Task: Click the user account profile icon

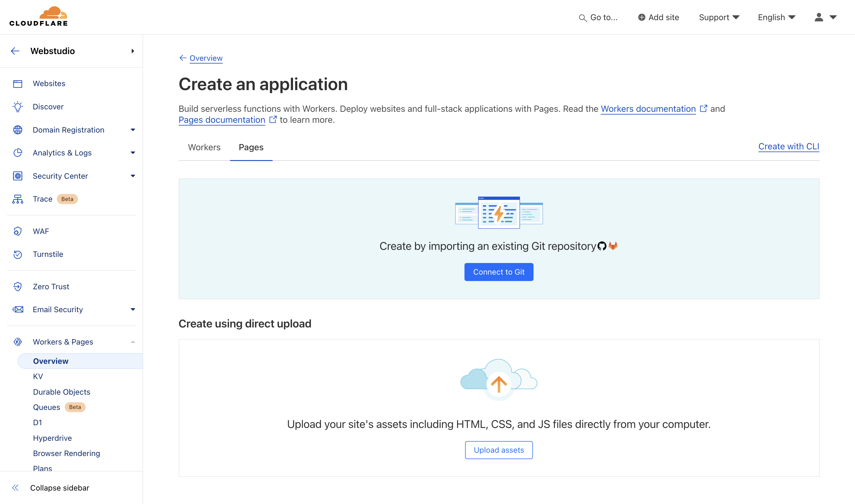Action: [819, 17]
